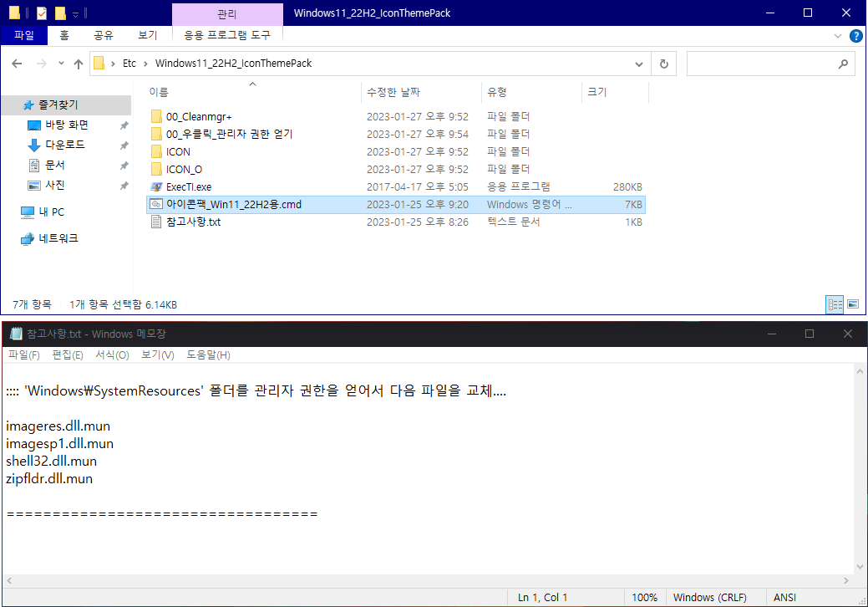The width and height of the screenshot is (868, 607).
Task: Switch to details view layout icon
Action: 835,304
